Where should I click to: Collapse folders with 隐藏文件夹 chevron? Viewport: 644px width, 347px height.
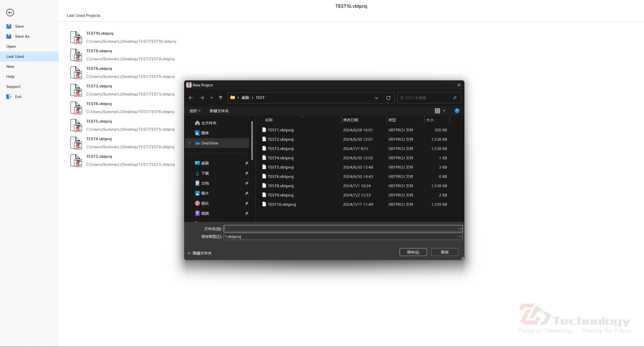coord(189,253)
